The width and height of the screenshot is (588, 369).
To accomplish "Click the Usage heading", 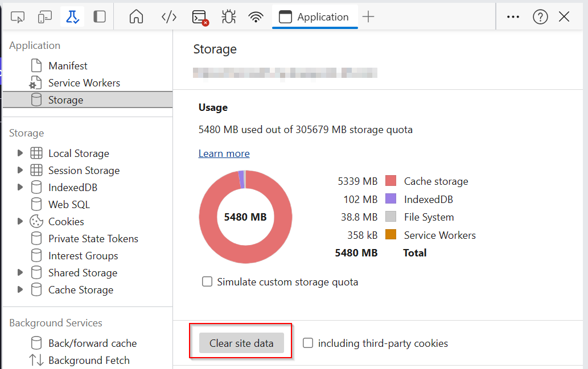I will tap(213, 107).
